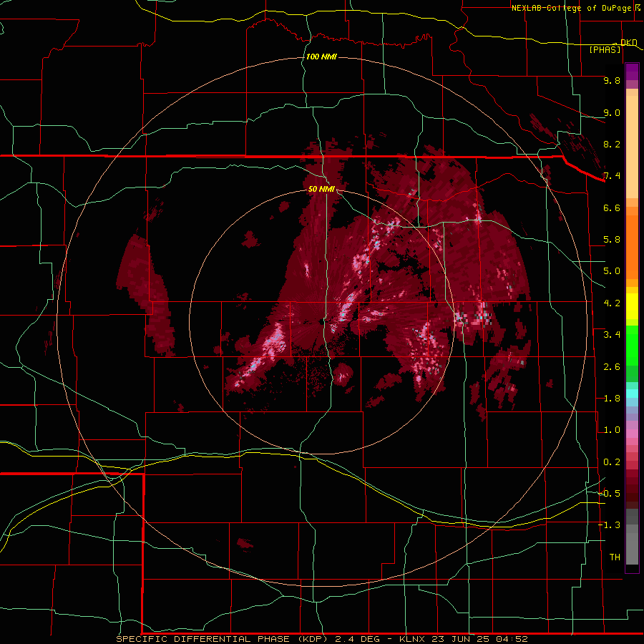Viewport: 644px width, 644px height.
Task: Click the KLNX radar site identifier
Action: [412, 639]
